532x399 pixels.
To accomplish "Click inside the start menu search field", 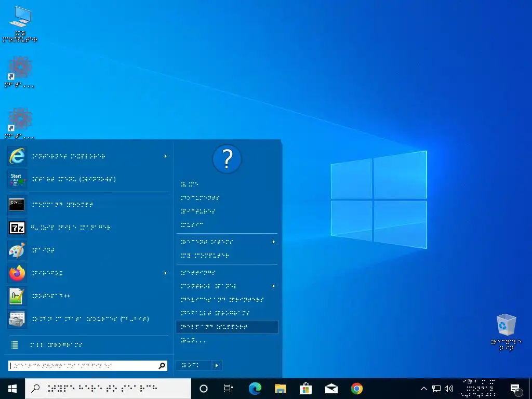I will 83,366.
